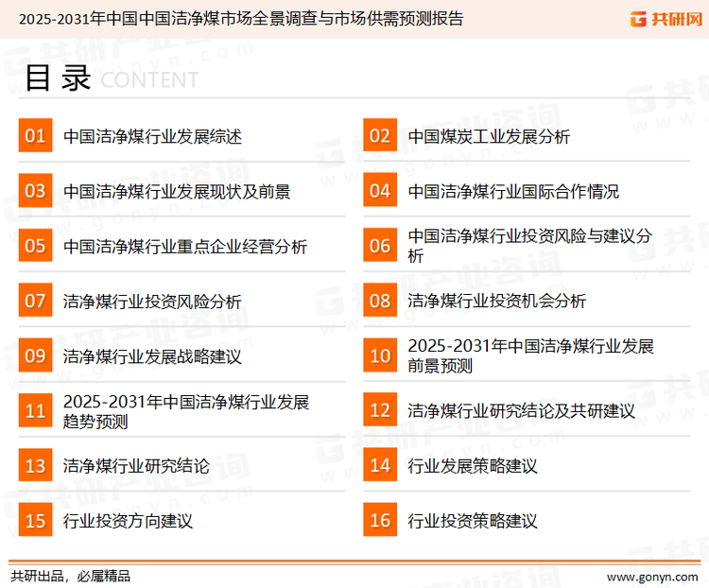Select 洁净煤行业研究结论 entry
This screenshot has height=588, width=709.
[136, 466]
